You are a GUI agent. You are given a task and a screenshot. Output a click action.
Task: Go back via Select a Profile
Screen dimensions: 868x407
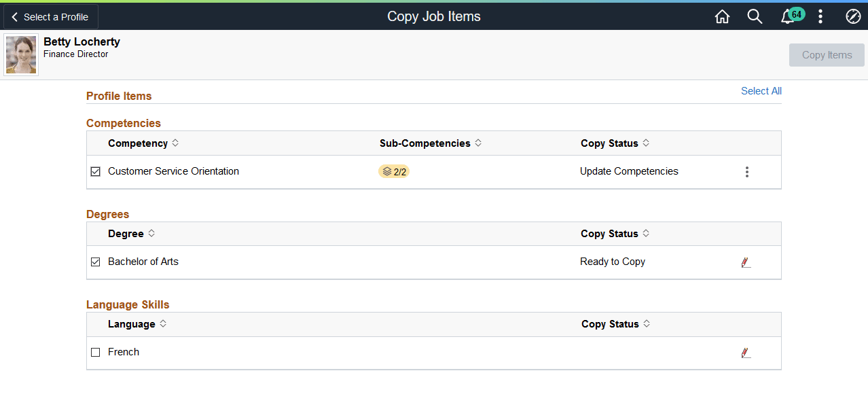[x=50, y=16]
